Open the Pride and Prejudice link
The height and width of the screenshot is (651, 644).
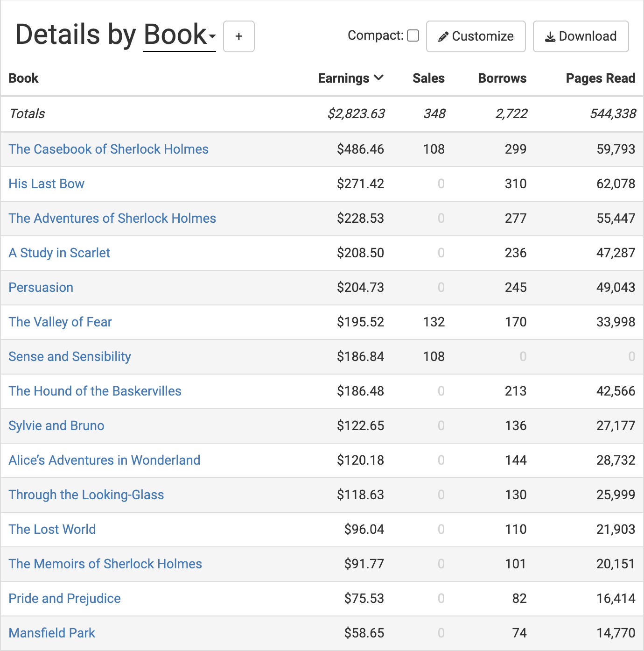(65, 598)
